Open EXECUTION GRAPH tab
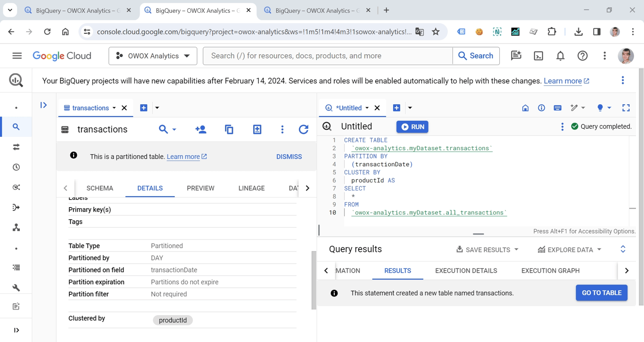 (x=551, y=271)
